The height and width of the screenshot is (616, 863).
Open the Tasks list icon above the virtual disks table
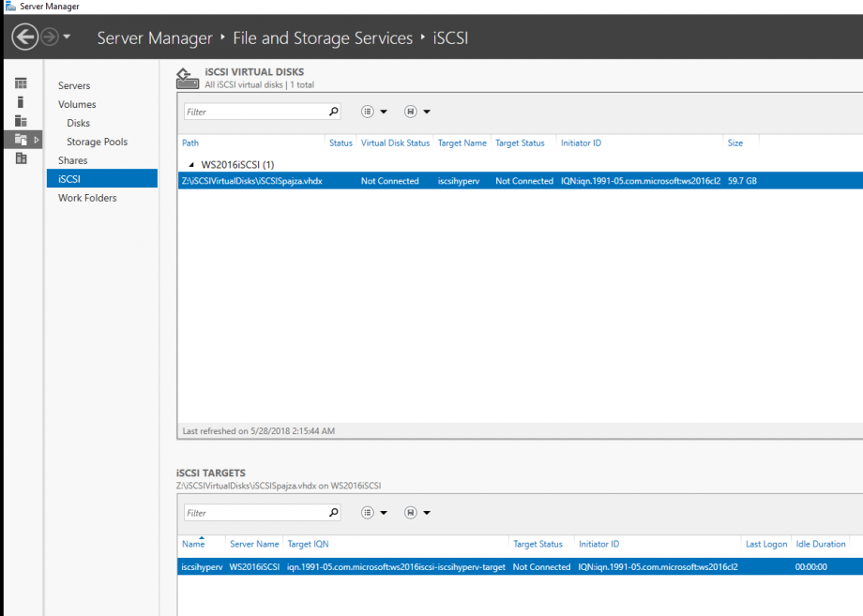tap(368, 112)
